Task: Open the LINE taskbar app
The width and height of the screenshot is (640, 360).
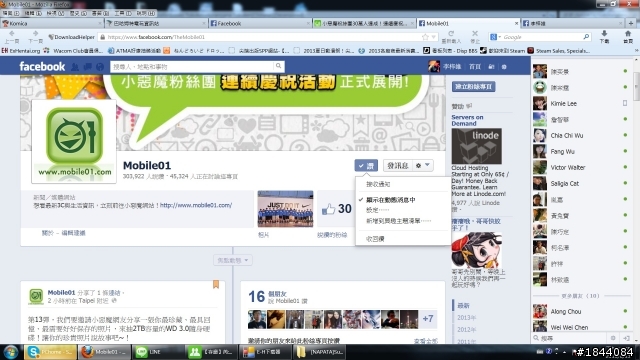Action: (x=158, y=352)
